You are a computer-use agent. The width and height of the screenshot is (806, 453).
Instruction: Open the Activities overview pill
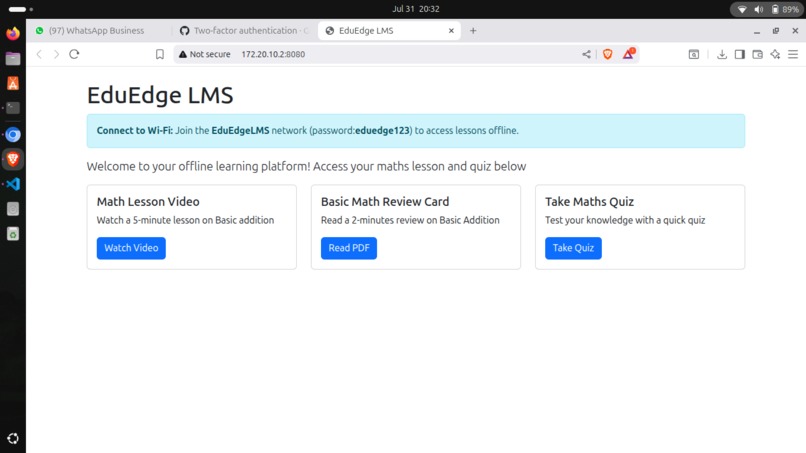point(21,9)
